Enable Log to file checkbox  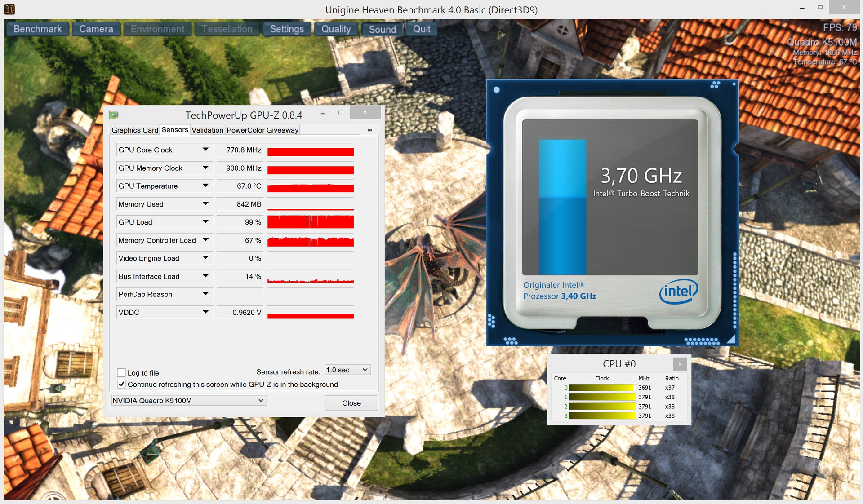coord(121,372)
